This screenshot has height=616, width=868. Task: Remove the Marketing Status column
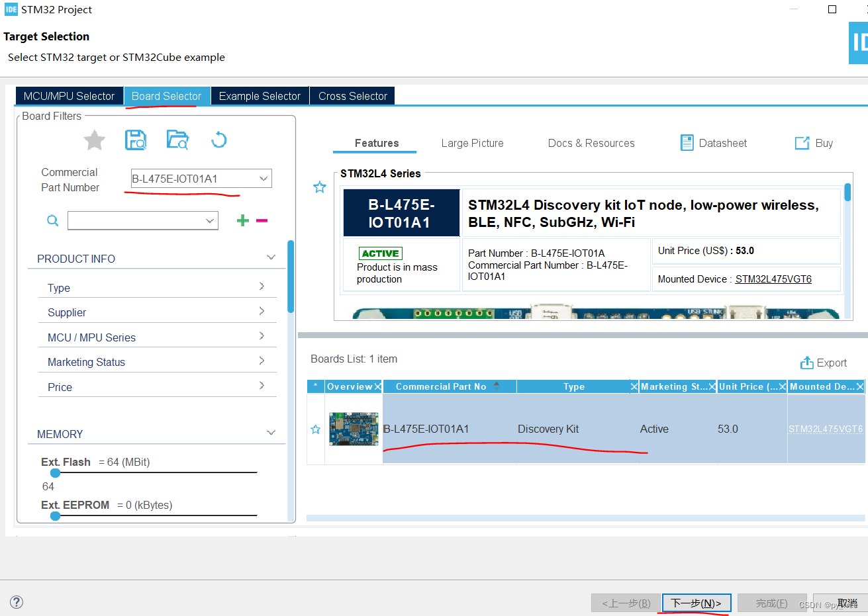(712, 386)
